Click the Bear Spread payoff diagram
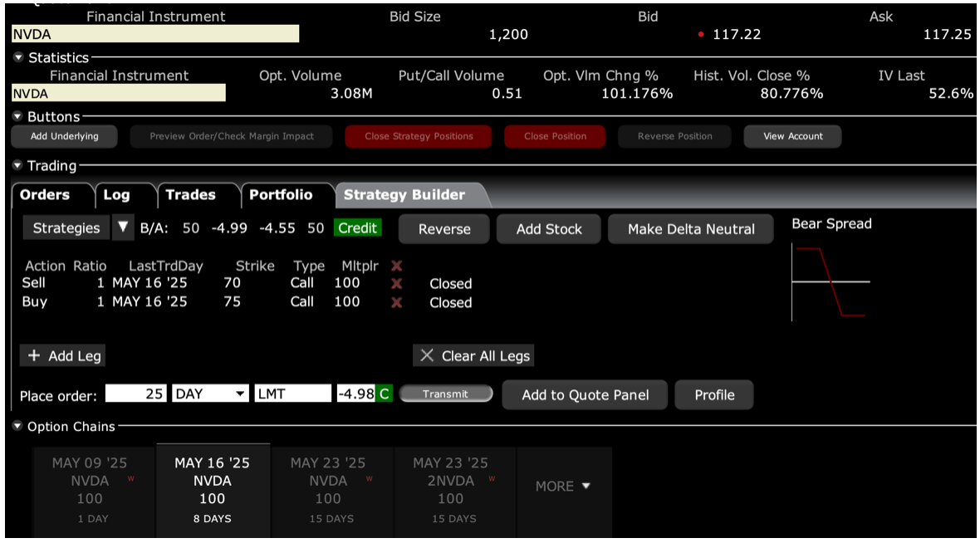Screen dimensions: 980x543 831,281
